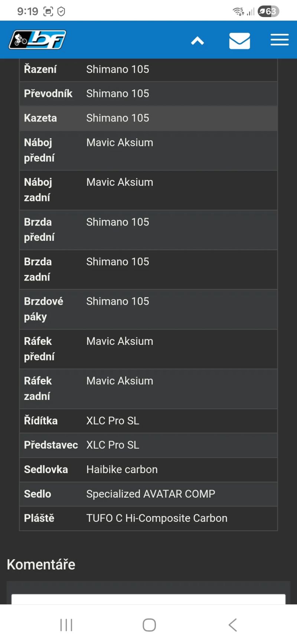Tap the Komentáře section heading

tap(41, 564)
